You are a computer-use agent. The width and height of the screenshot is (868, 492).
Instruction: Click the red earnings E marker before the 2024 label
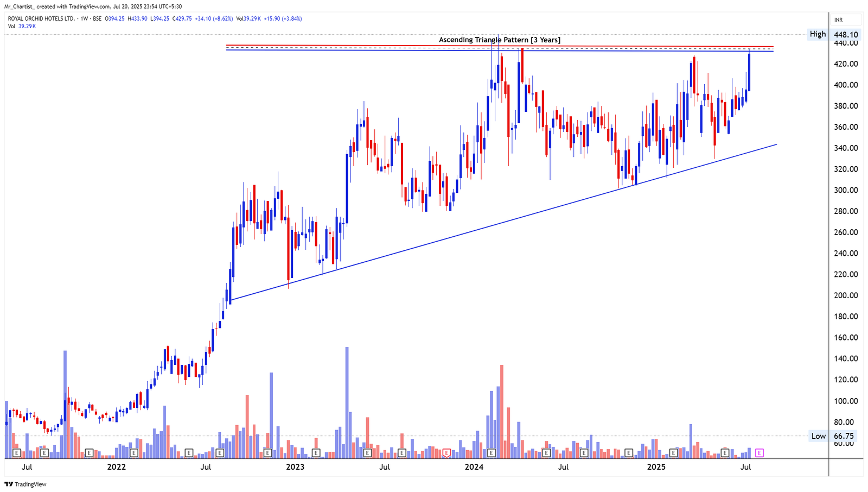tap(446, 452)
